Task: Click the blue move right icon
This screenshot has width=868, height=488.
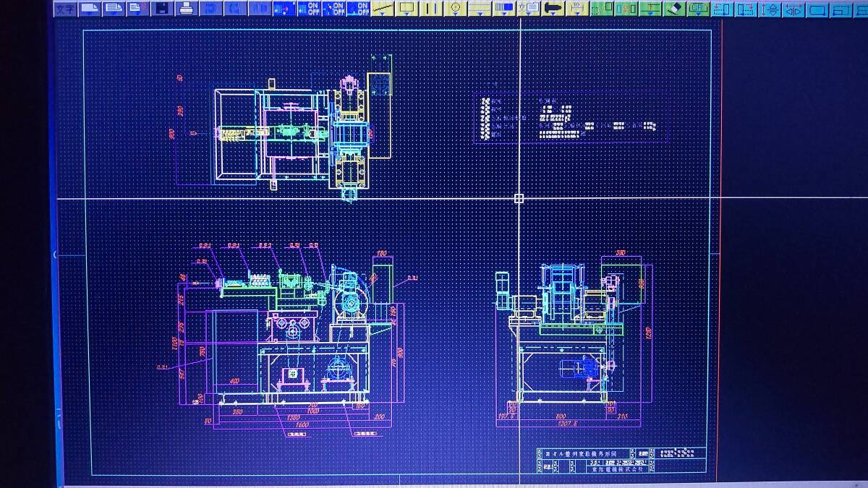Action: coord(746,9)
